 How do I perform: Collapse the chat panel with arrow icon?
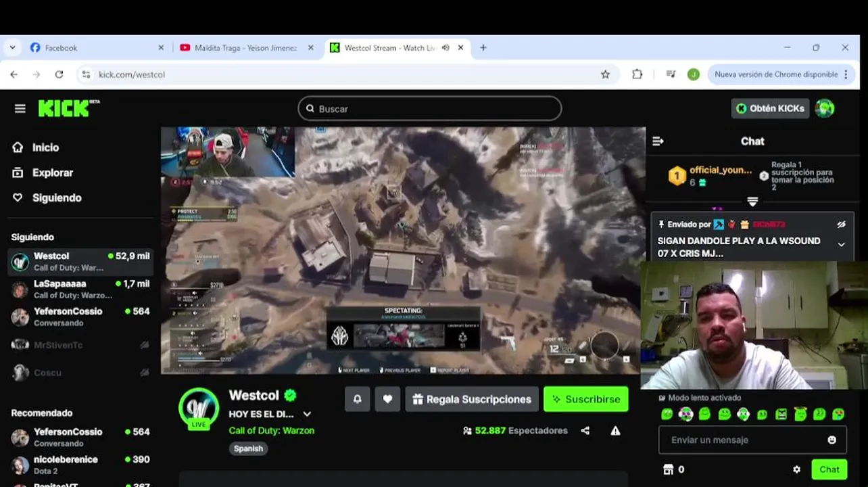(x=658, y=141)
